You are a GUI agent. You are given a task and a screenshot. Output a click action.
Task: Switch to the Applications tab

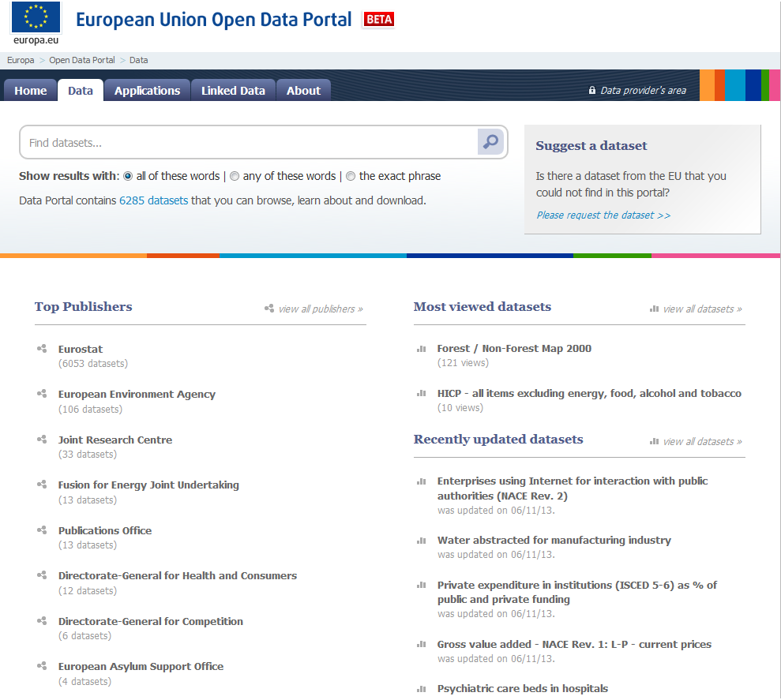tap(148, 90)
